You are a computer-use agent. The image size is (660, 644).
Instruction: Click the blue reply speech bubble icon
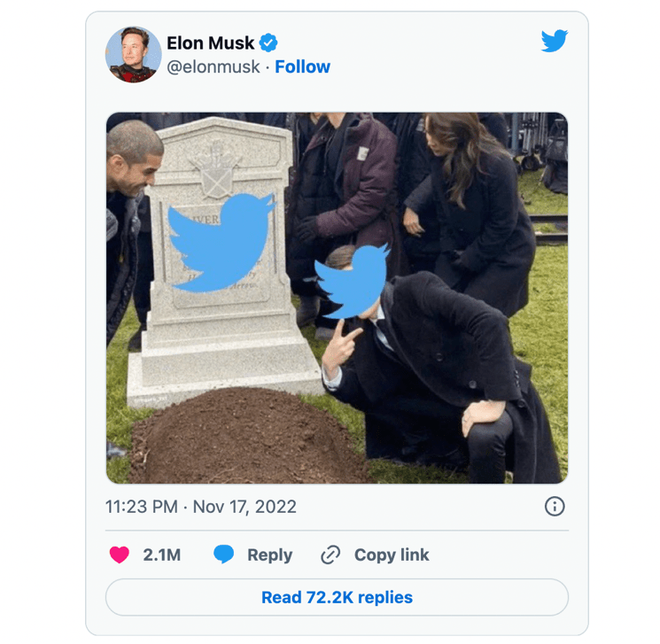click(224, 555)
